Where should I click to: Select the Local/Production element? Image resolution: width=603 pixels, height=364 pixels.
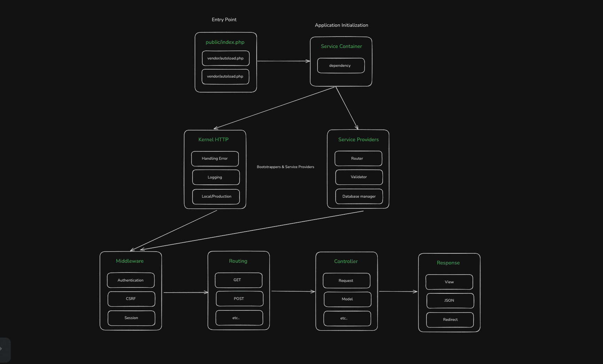click(x=216, y=196)
